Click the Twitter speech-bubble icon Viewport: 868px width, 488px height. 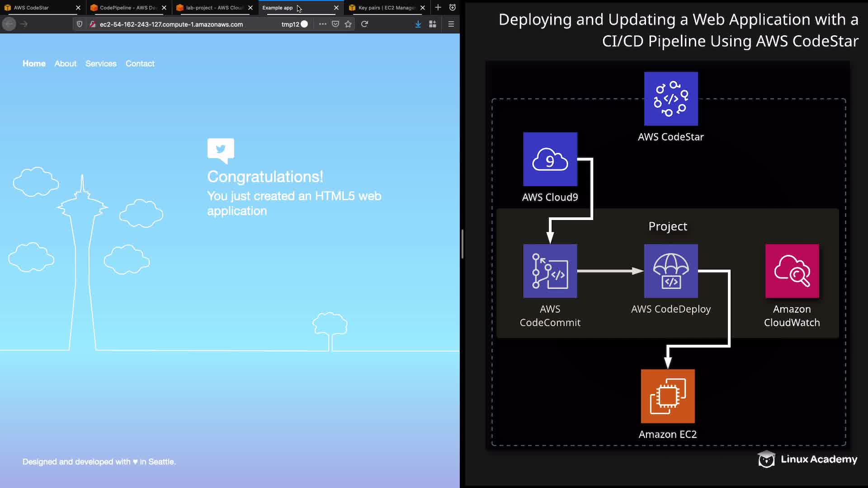(221, 150)
